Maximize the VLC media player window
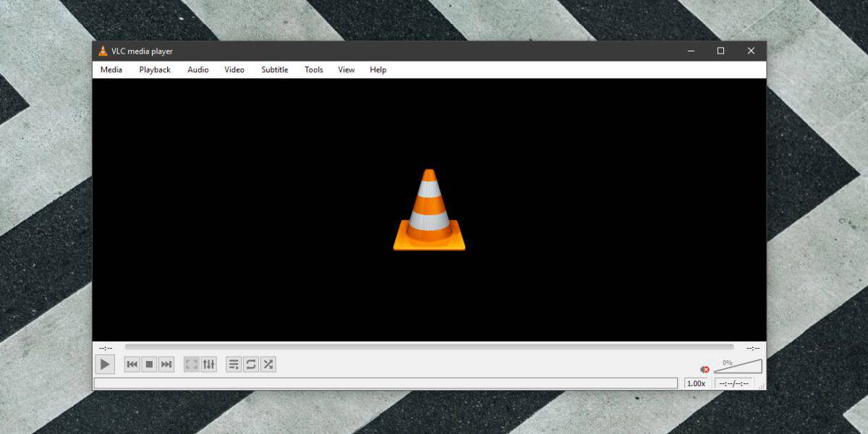The height and width of the screenshot is (434, 868). point(720,51)
